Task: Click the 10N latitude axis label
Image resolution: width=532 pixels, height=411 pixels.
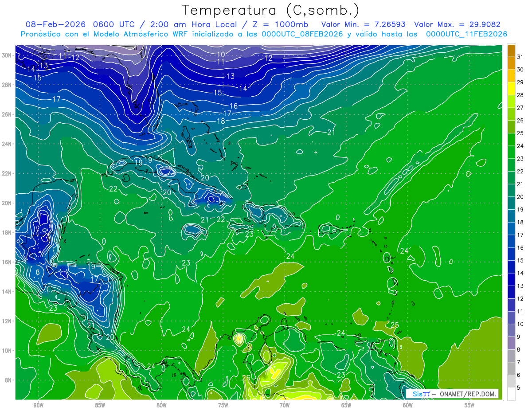Action: click(7, 351)
